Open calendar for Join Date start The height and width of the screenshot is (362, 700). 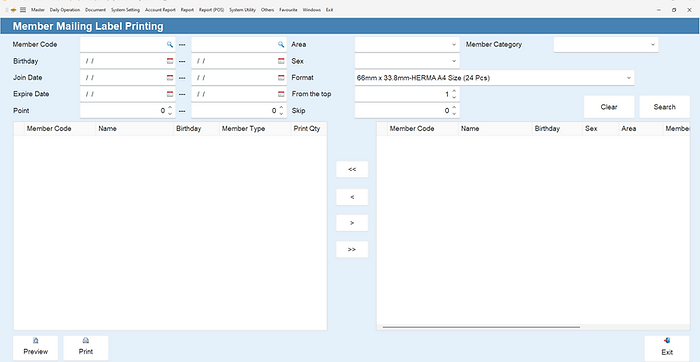(x=170, y=78)
